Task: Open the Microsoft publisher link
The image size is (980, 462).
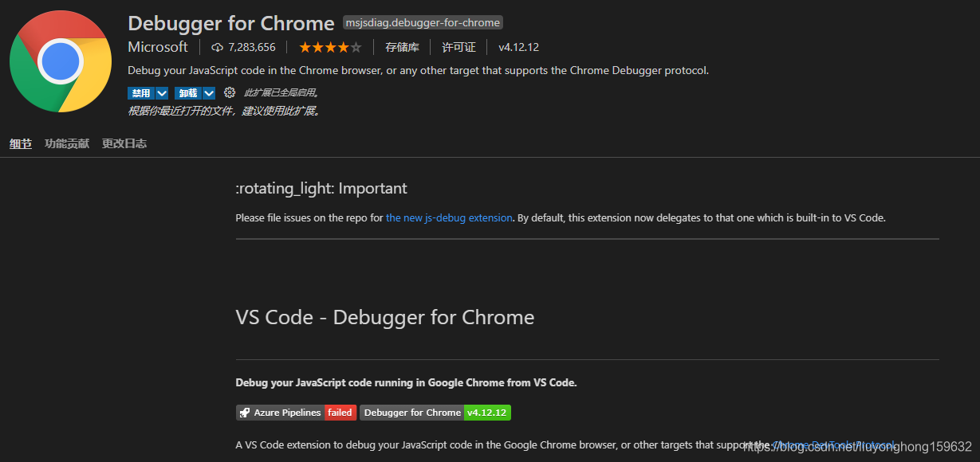Action: click(x=158, y=47)
